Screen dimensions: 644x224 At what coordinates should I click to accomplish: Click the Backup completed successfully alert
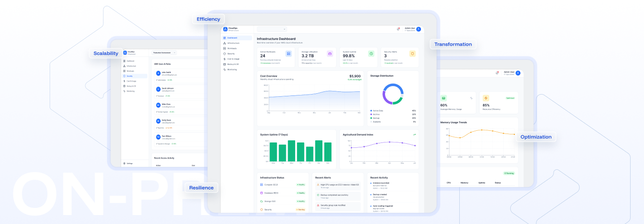pyautogui.click(x=337, y=196)
